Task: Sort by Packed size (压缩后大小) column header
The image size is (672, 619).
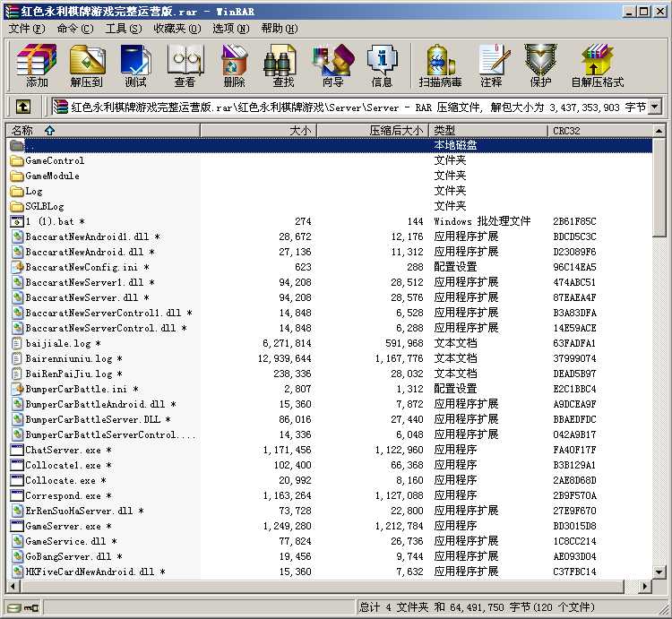Action: [x=373, y=130]
